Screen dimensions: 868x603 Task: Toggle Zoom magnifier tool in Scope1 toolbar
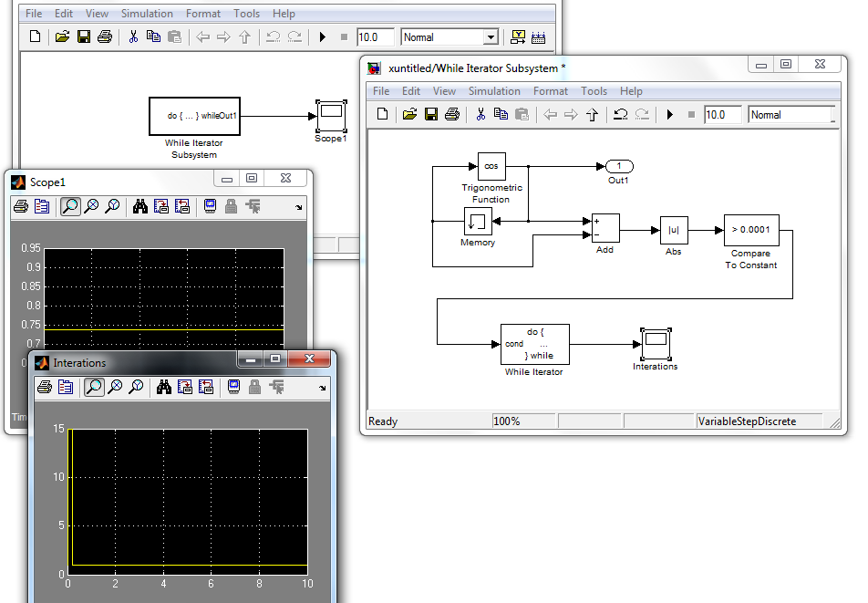pos(70,206)
